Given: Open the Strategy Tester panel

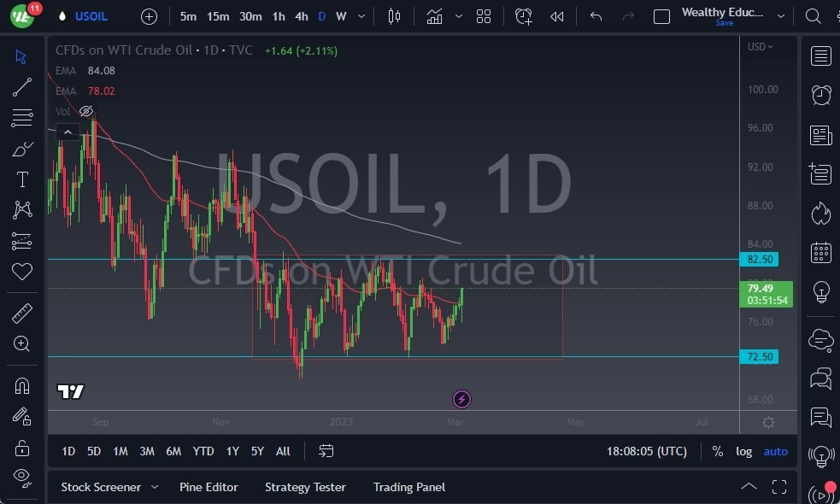Looking at the screenshot, I should pos(305,487).
